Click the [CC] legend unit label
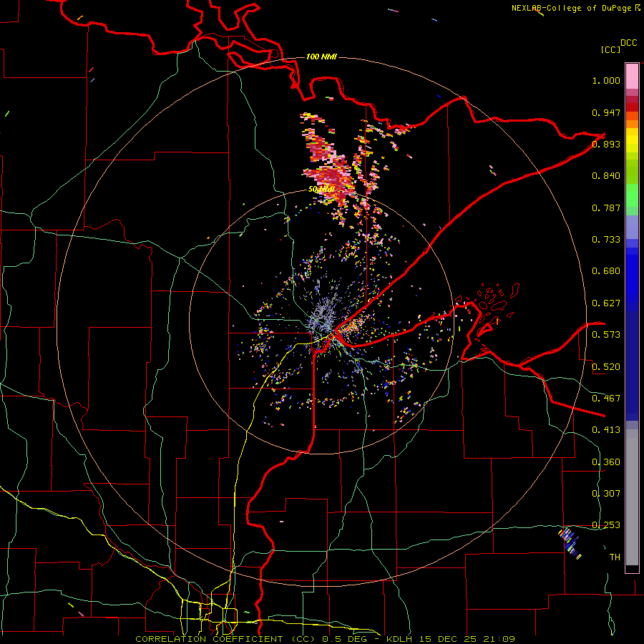 point(611,49)
